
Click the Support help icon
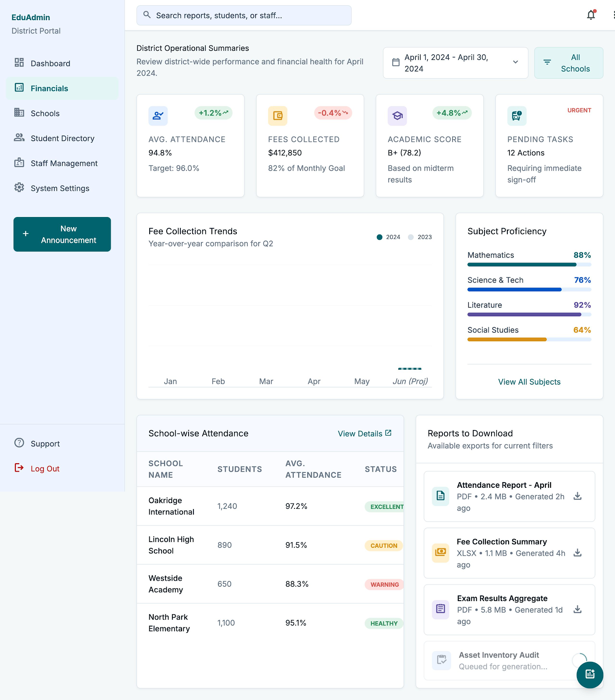[x=19, y=443]
